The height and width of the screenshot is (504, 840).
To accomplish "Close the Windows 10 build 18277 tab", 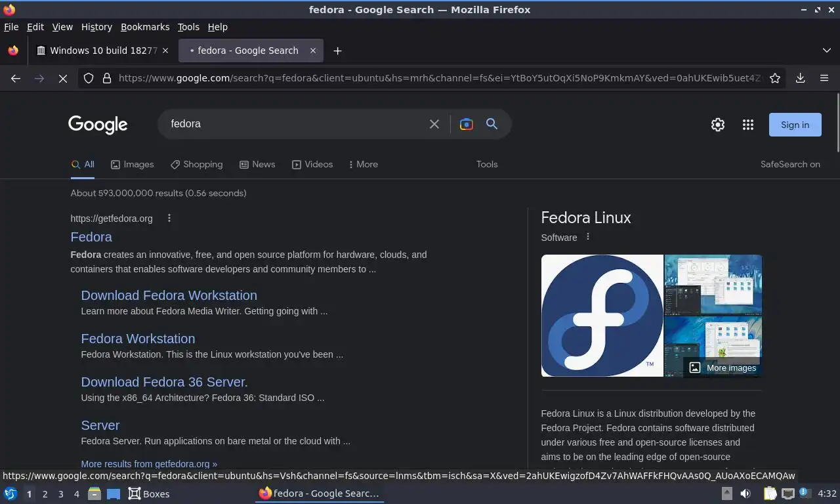I will point(165,51).
